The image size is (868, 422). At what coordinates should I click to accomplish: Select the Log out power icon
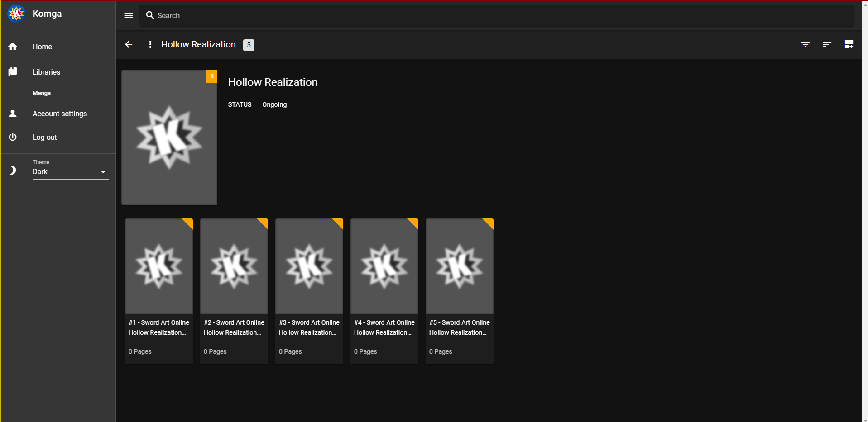tap(13, 137)
